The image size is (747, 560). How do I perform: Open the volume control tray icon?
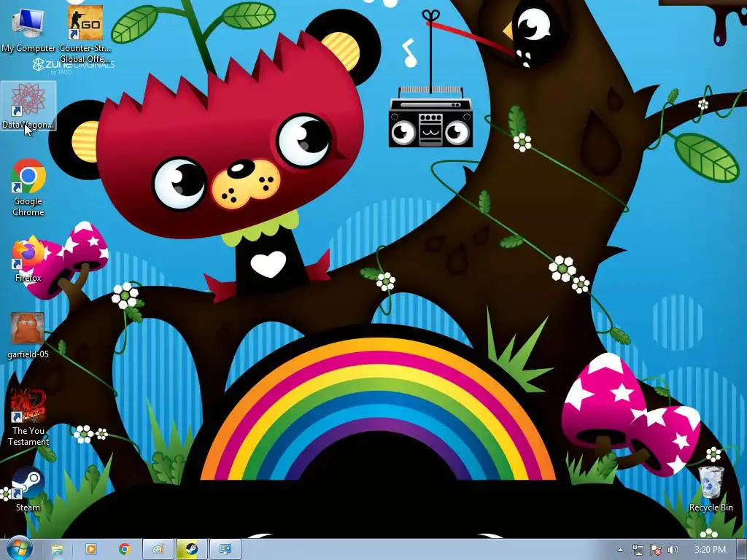click(x=673, y=550)
